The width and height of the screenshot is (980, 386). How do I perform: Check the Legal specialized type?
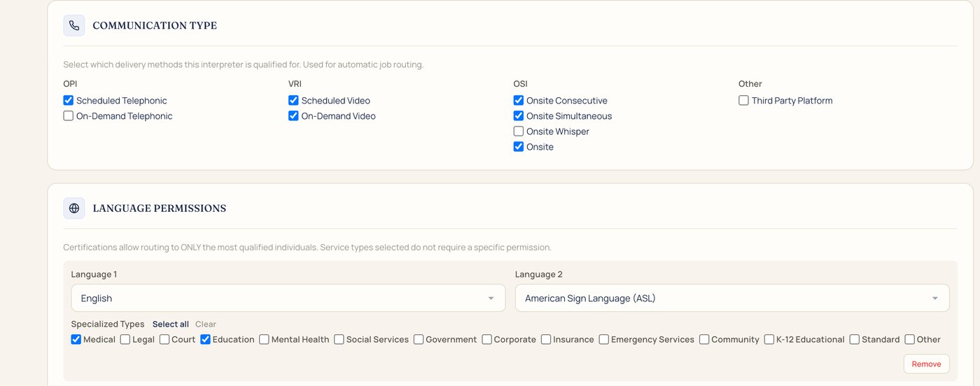pos(125,340)
